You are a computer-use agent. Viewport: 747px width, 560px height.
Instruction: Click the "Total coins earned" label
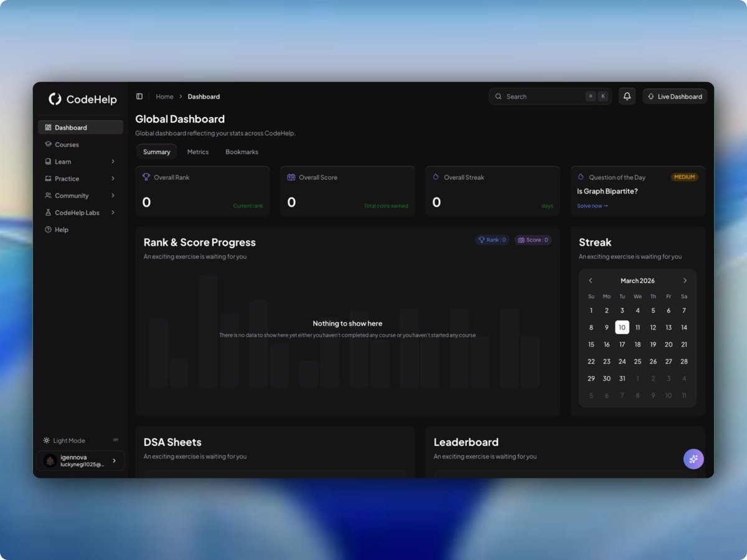(x=386, y=206)
